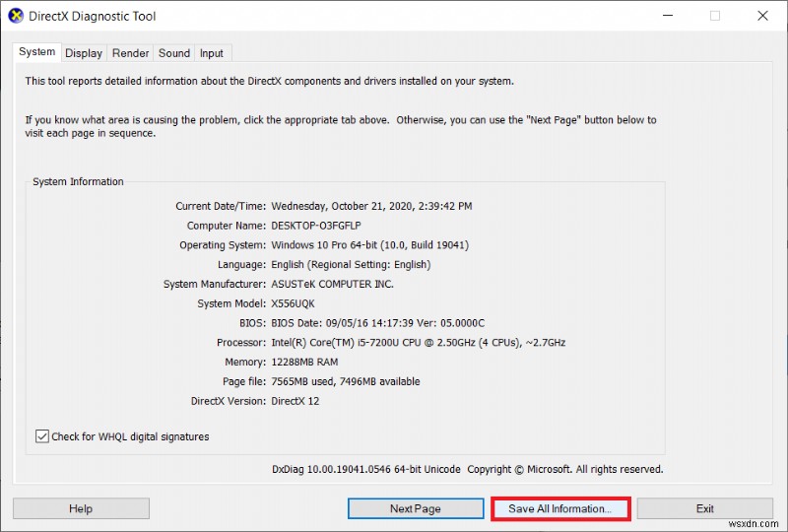Exit the diagnostic tool via Exit button

click(704, 508)
